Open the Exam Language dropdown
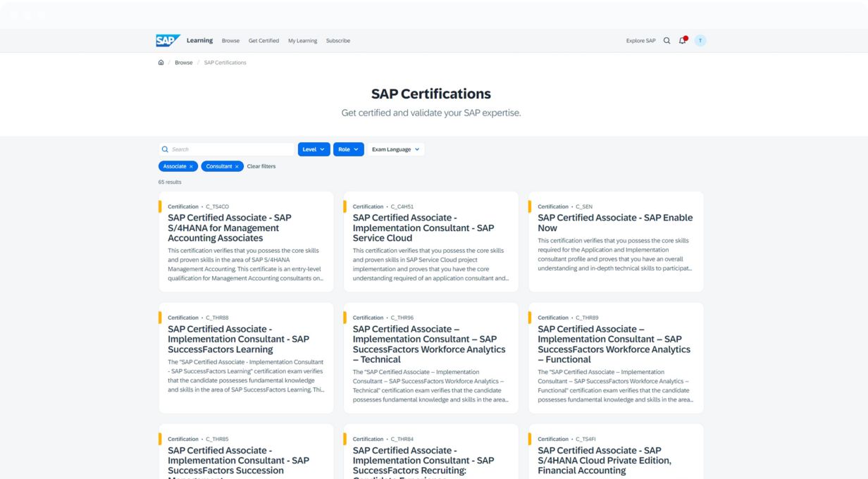Screen dimensions: 868x479 coord(395,149)
